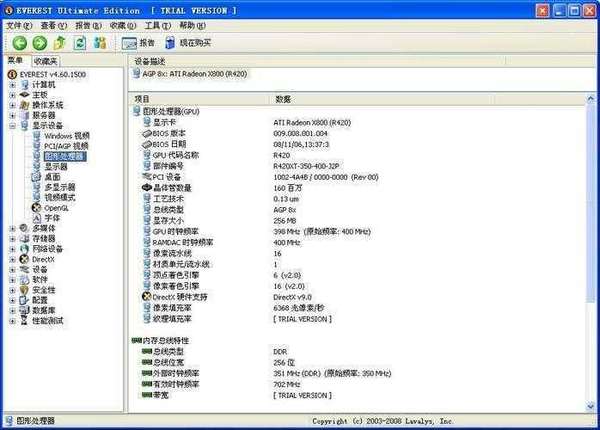Click the 数据库 database icon
The height and width of the screenshot is (430, 600).
coord(24,311)
